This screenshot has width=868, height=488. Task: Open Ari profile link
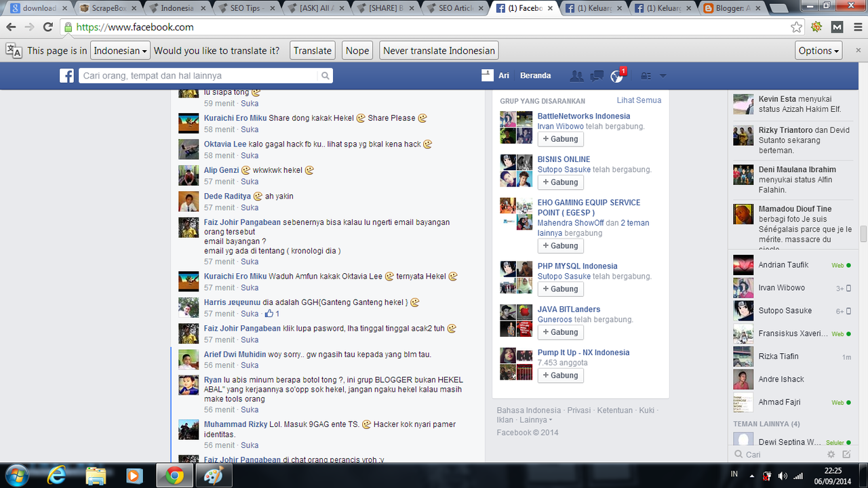504,76
